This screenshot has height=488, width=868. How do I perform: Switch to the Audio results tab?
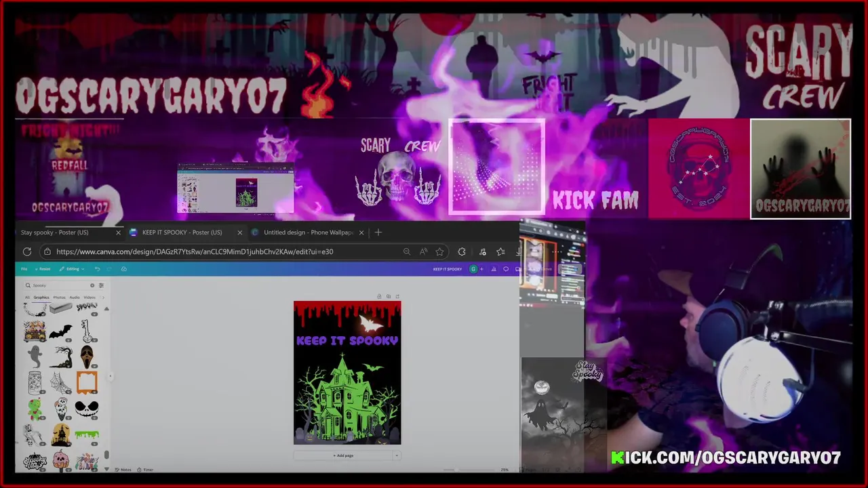[75, 298]
